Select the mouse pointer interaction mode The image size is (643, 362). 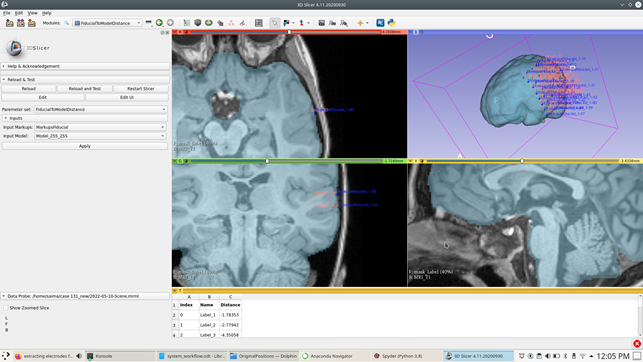coord(274,23)
